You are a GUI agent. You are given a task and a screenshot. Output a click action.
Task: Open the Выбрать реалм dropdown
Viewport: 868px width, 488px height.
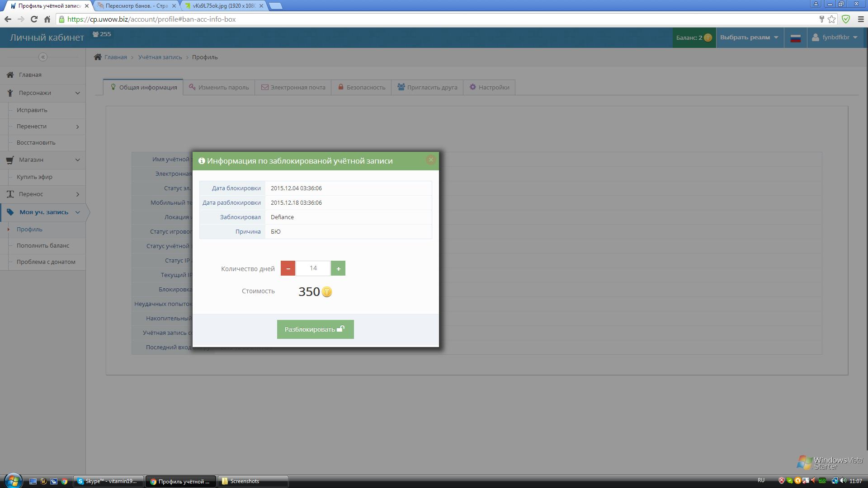[749, 38]
